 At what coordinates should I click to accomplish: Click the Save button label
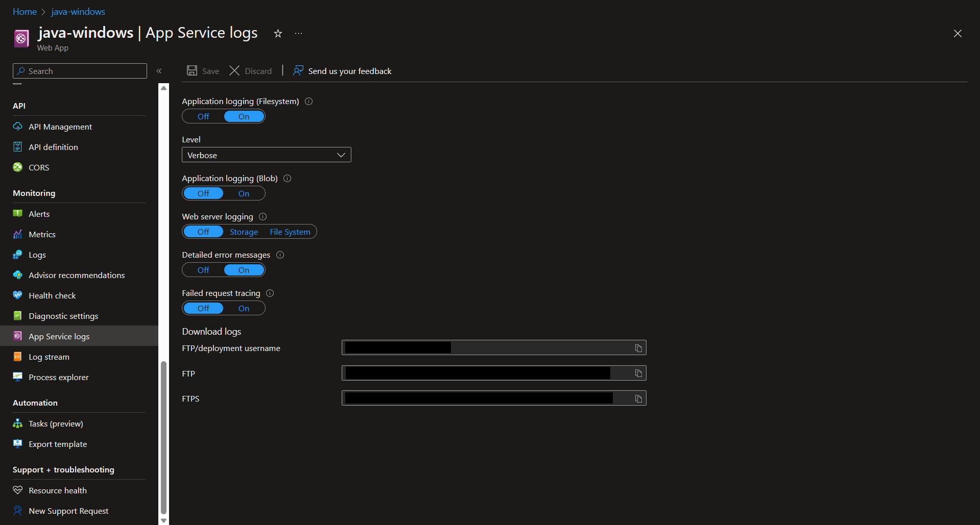click(210, 71)
